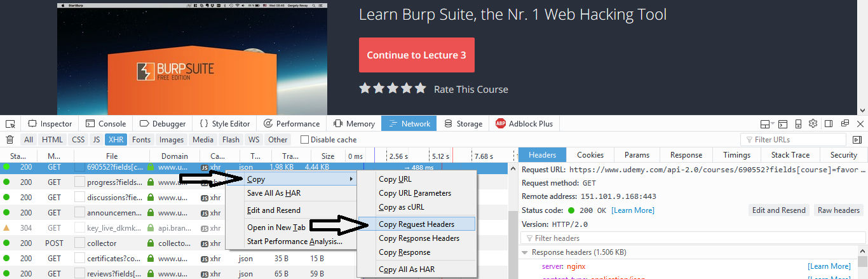The image size is (868, 279).
Task: Open the Storage tab
Action: coord(463,124)
